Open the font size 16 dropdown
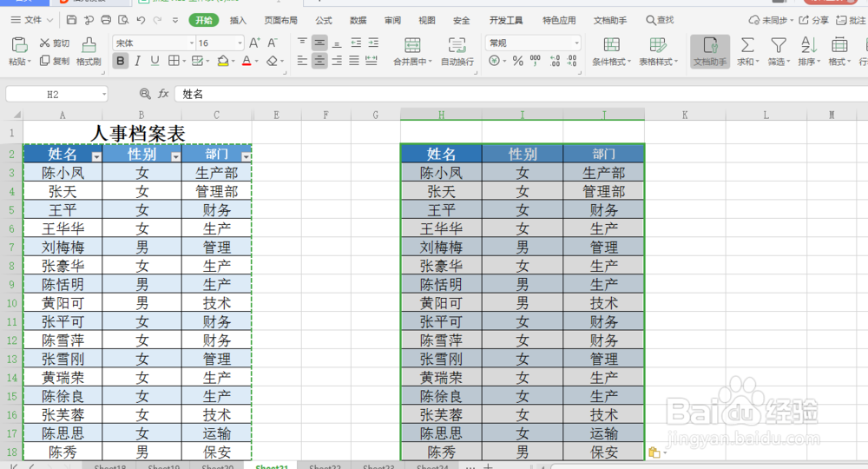868x469 pixels. (x=240, y=43)
